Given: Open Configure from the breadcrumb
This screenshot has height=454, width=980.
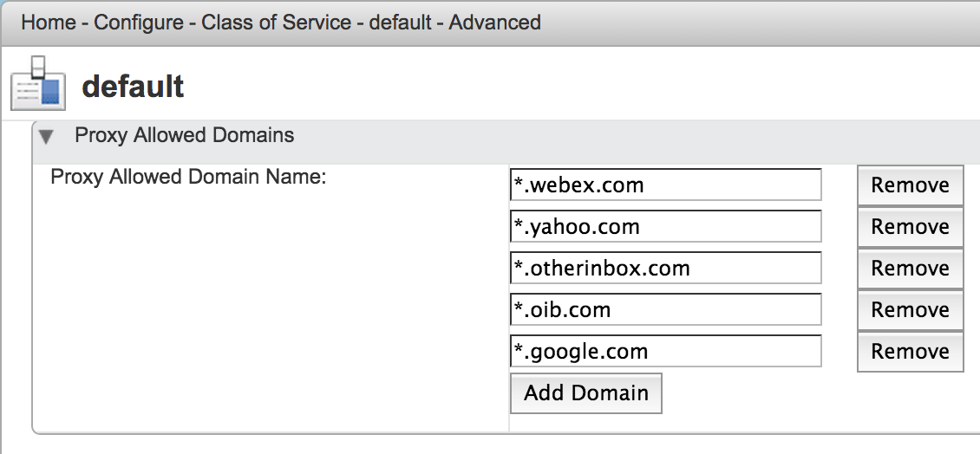Looking at the screenshot, I should click(x=139, y=23).
